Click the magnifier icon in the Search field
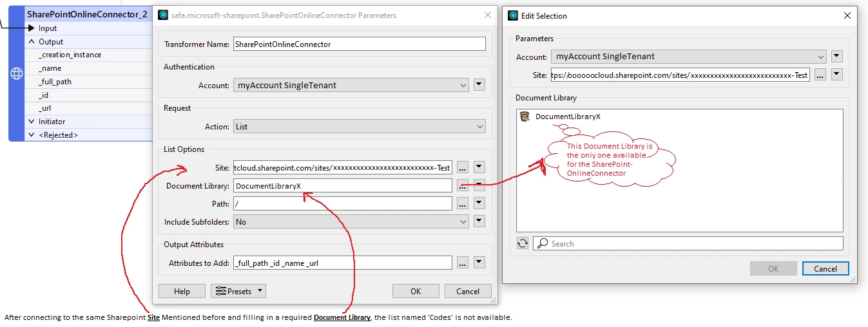Screen dimensions: 868x327 click(543, 243)
